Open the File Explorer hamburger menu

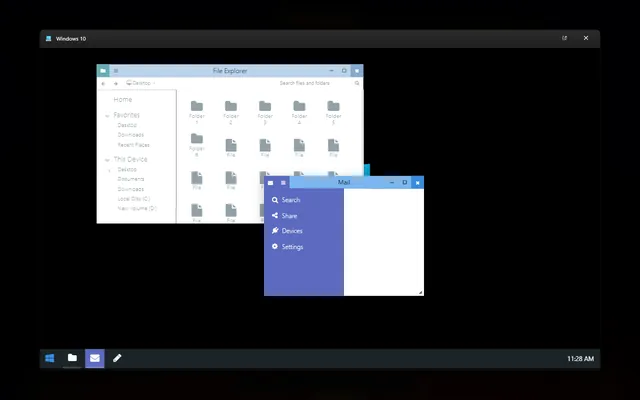pyautogui.click(x=116, y=71)
